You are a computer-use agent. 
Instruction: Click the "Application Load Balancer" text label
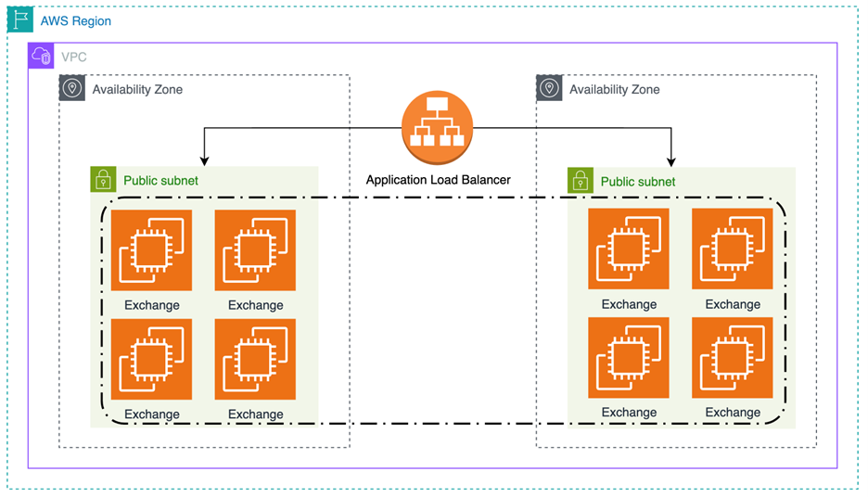(438, 180)
